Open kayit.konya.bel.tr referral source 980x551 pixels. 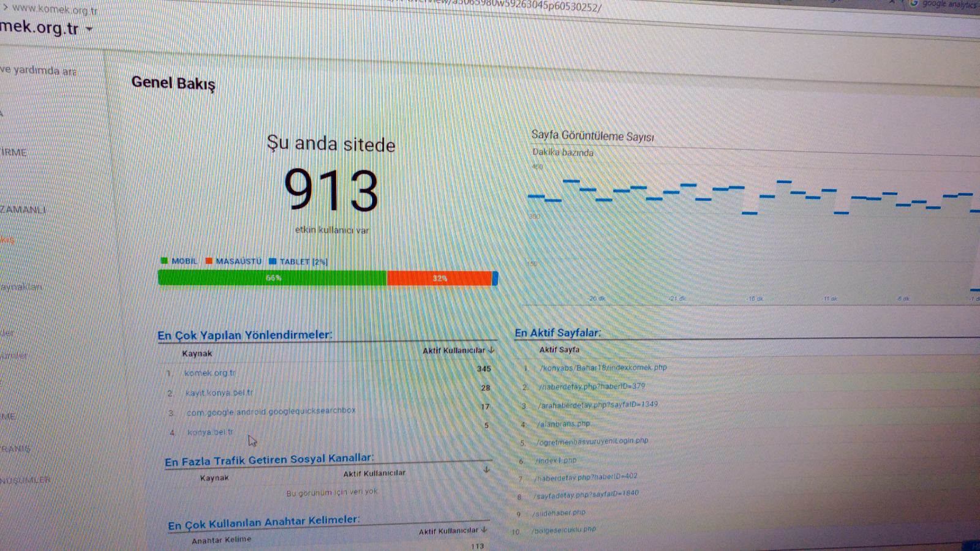[219, 392]
